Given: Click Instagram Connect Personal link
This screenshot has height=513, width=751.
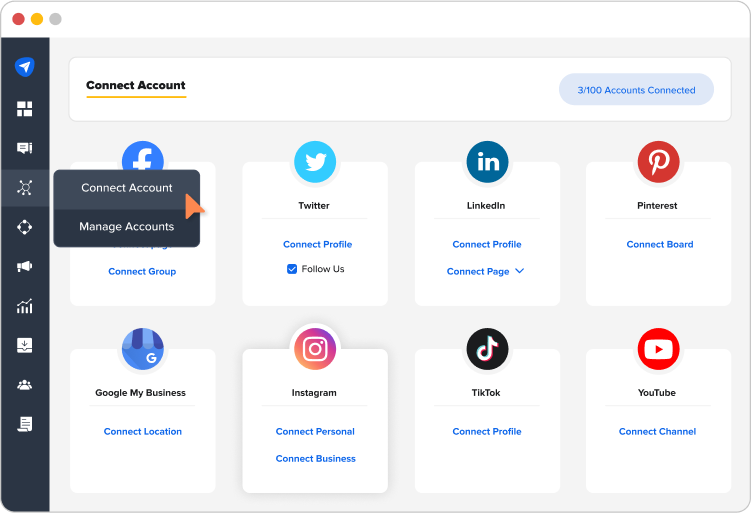Looking at the screenshot, I should pos(315,432).
